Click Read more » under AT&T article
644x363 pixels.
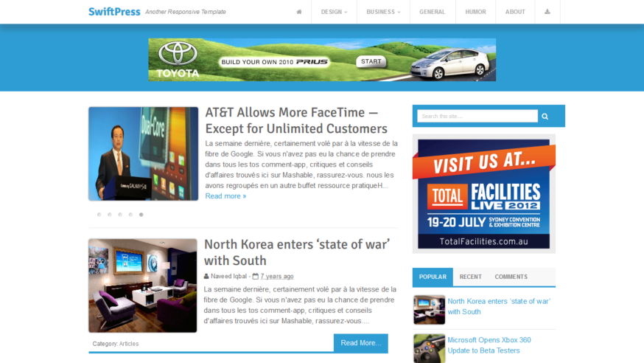(x=225, y=196)
